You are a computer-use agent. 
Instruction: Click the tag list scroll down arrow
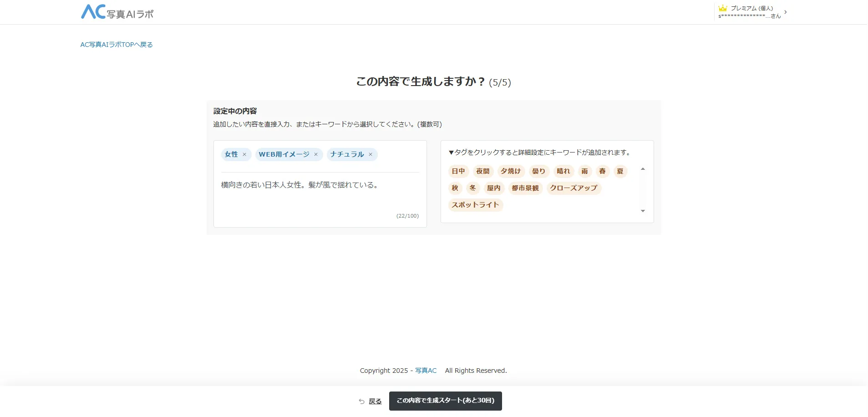pyautogui.click(x=643, y=211)
